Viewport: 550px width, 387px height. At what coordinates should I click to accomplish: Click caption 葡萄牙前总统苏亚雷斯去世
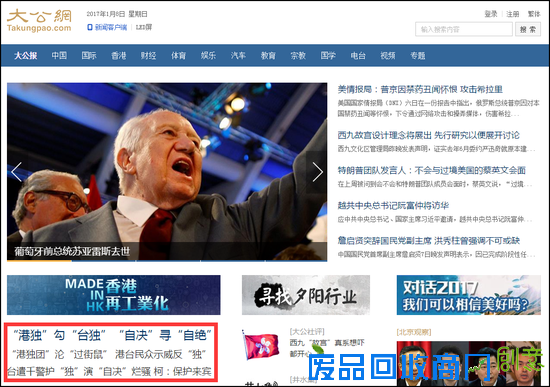72,251
